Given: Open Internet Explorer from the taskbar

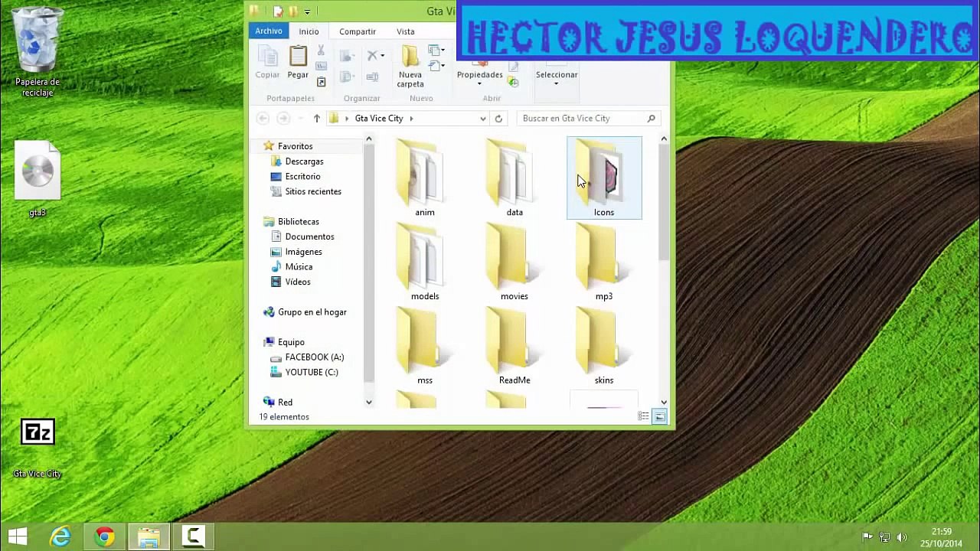Looking at the screenshot, I should click(60, 536).
